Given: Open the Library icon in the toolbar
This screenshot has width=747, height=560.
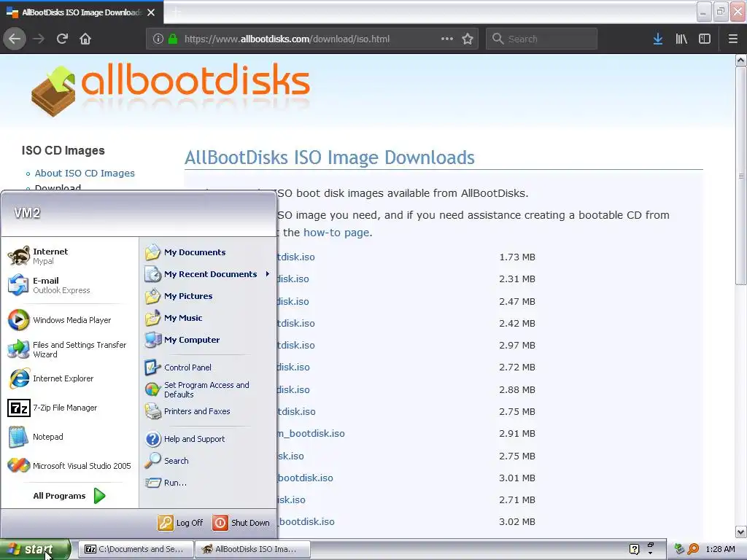Looking at the screenshot, I should (681, 39).
